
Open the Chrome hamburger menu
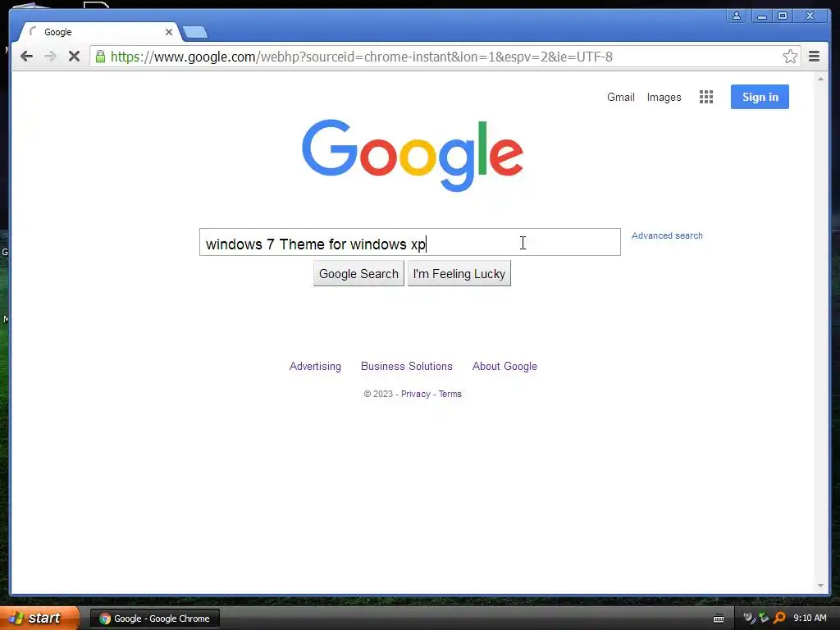click(814, 57)
